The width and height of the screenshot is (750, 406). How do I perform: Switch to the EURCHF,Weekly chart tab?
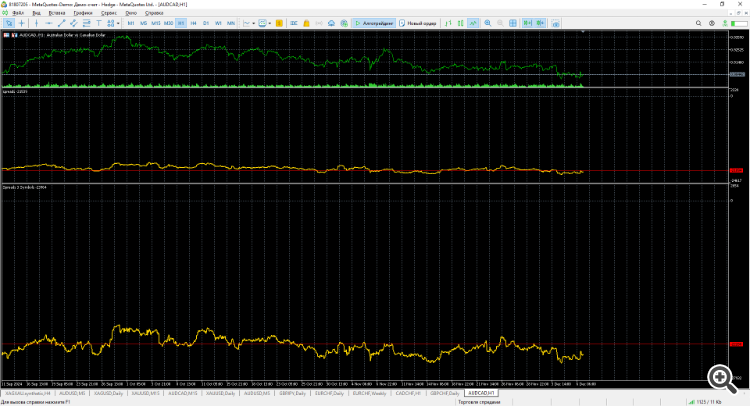click(369, 393)
